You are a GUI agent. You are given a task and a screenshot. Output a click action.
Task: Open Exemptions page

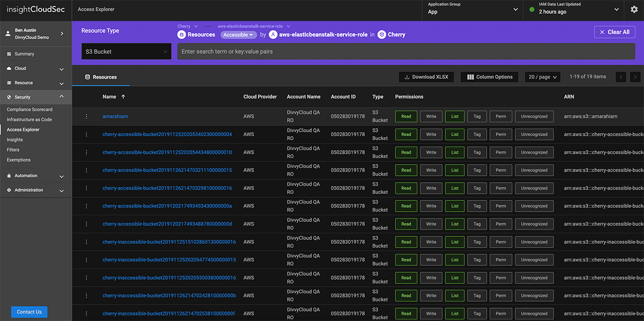[19, 160]
